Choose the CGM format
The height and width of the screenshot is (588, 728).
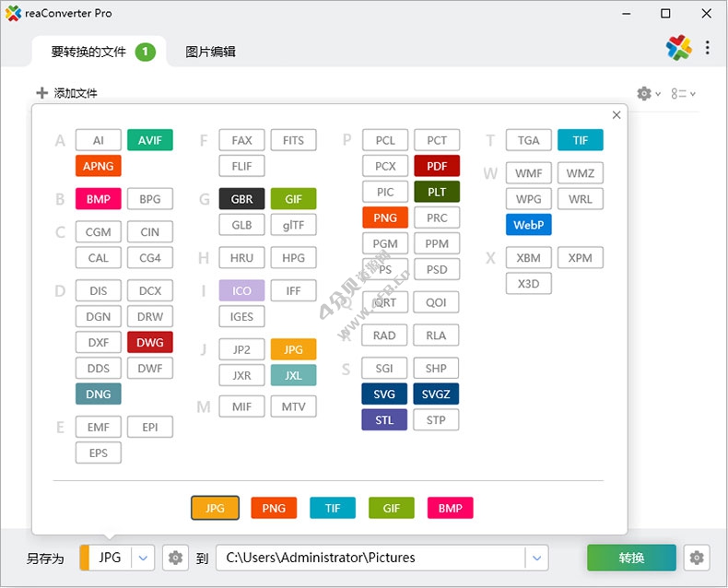tap(99, 231)
